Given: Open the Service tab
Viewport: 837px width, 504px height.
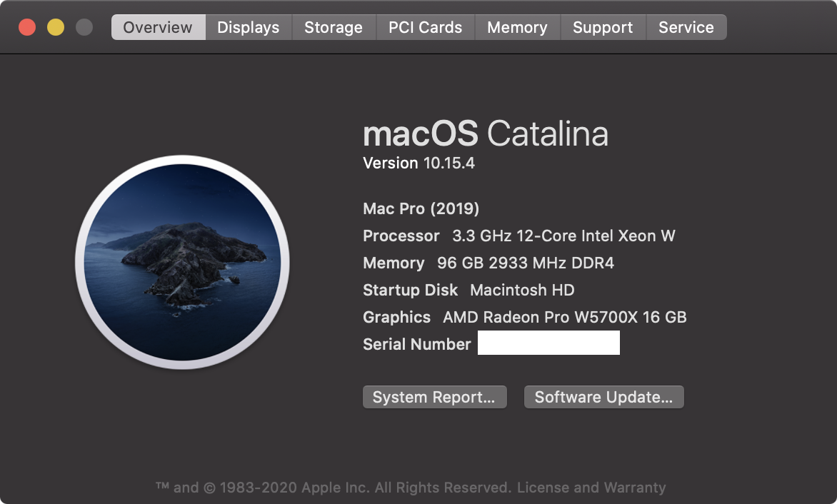Looking at the screenshot, I should click(x=686, y=28).
